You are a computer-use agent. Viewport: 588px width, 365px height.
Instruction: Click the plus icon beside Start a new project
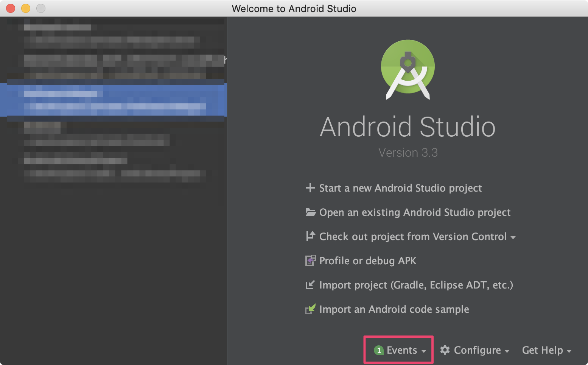(x=310, y=188)
